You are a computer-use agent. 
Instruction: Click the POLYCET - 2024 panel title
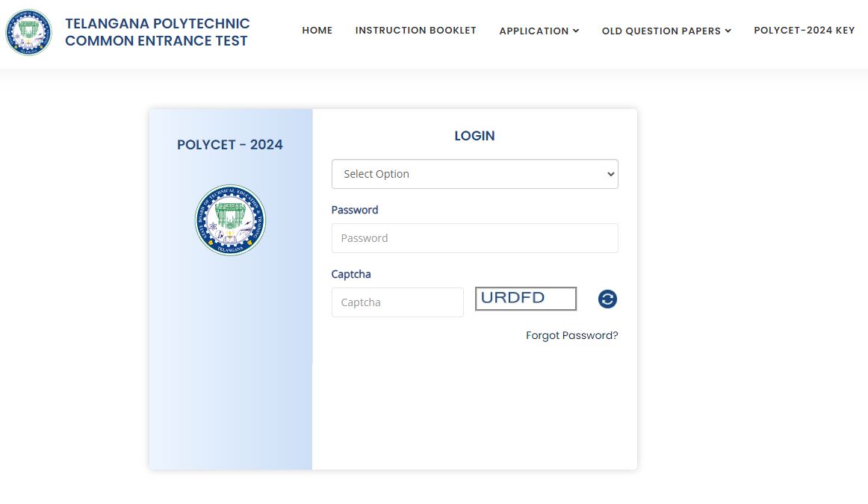pyautogui.click(x=230, y=144)
